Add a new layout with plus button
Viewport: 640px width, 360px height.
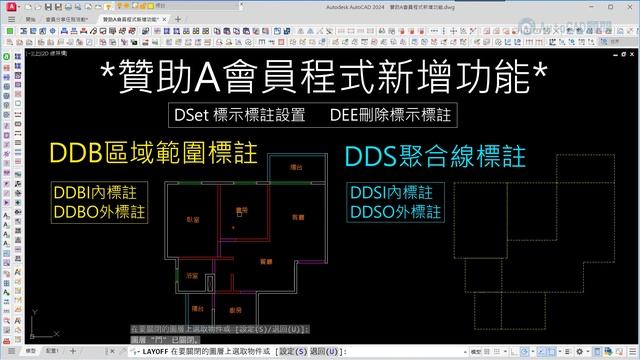73,351
